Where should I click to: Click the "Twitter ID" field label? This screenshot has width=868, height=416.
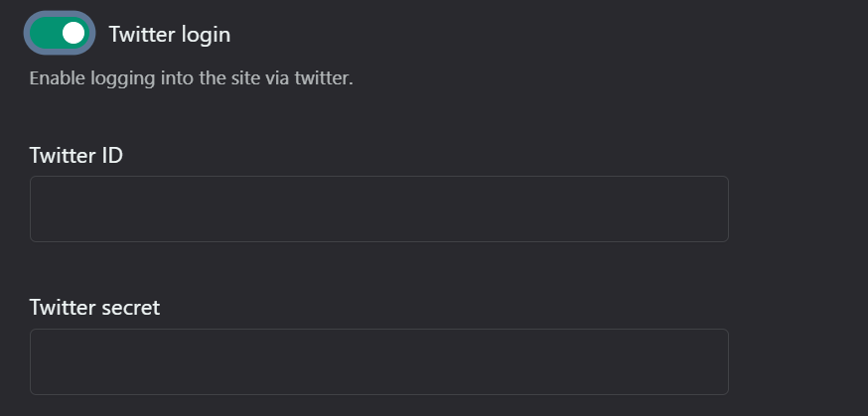[75, 156]
